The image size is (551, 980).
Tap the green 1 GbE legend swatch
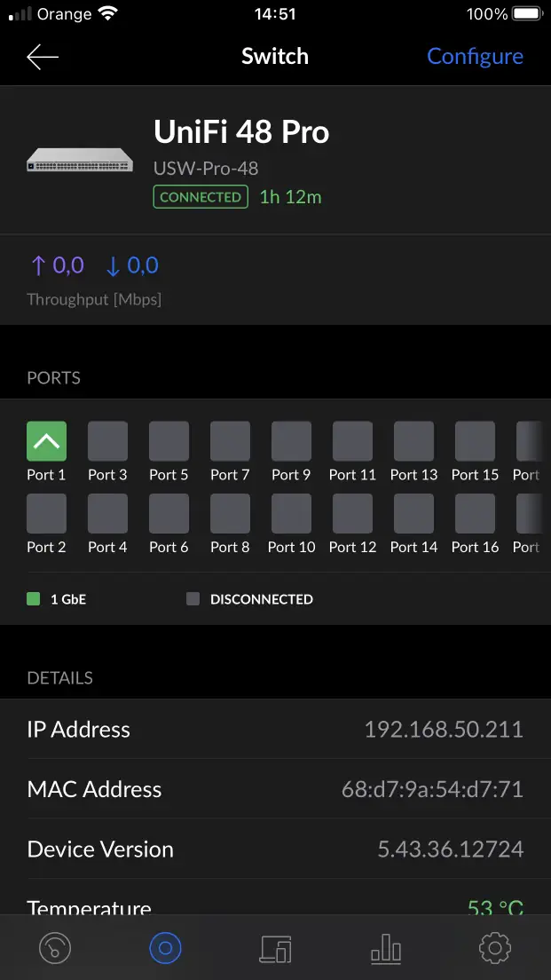[x=34, y=599]
